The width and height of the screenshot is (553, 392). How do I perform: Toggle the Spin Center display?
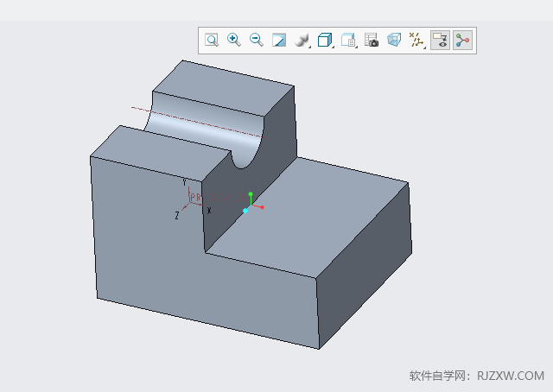pyautogui.click(x=462, y=41)
